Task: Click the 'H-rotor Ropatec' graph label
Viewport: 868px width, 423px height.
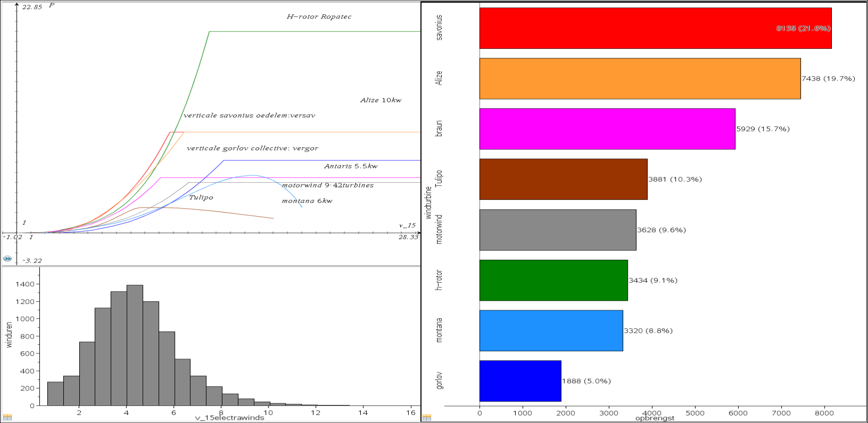Action: coord(319,16)
